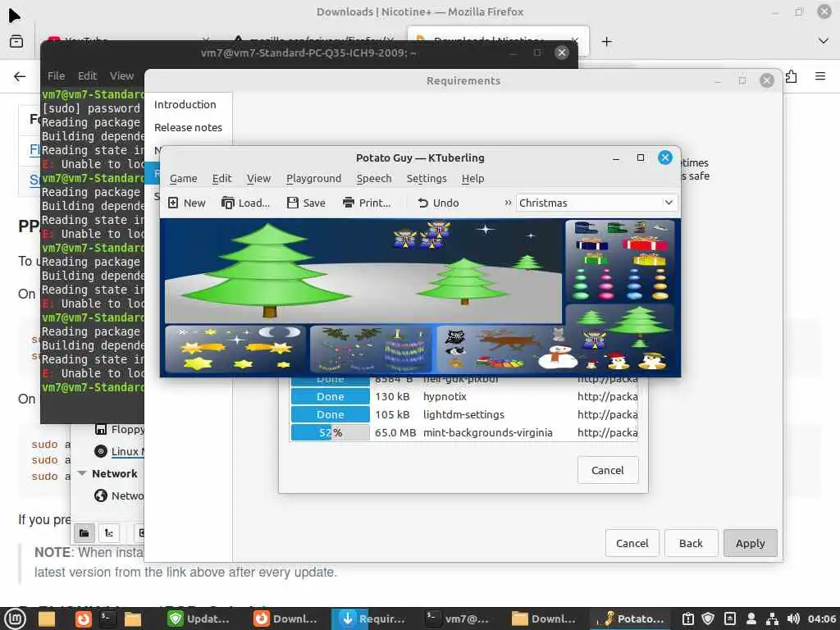Open the volume control in tray

[x=794, y=619]
